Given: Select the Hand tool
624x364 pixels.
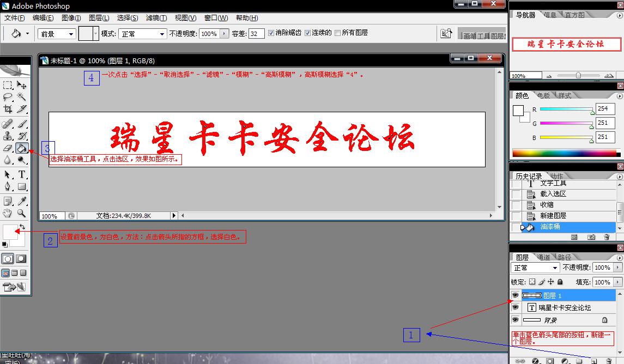Looking at the screenshot, I should coord(8,213).
